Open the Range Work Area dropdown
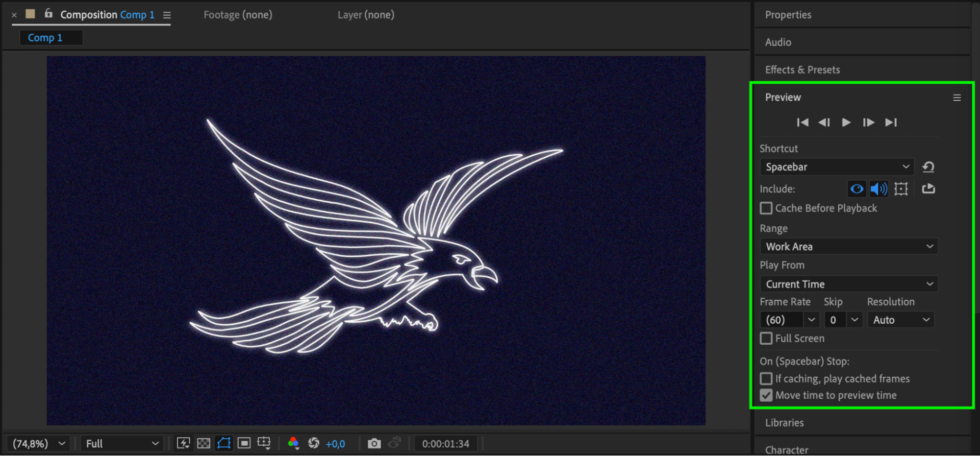This screenshot has height=456, width=980. 849,246
